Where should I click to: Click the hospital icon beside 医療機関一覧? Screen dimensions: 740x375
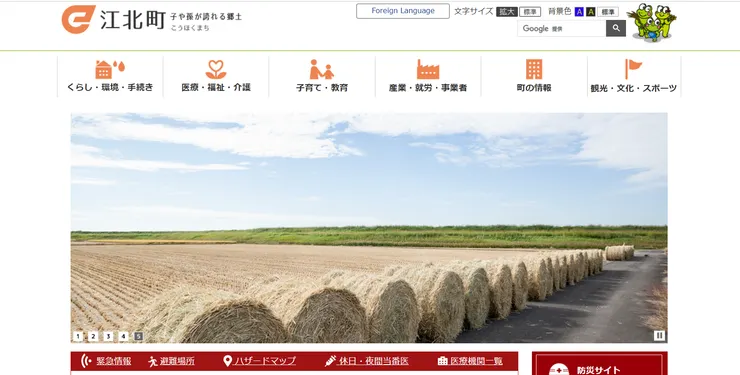click(x=443, y=361)
